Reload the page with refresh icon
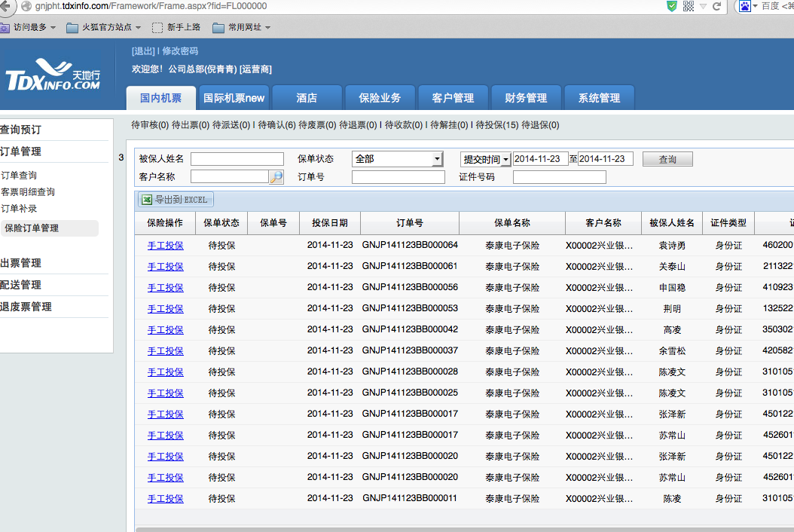 [x=716, y=6]
